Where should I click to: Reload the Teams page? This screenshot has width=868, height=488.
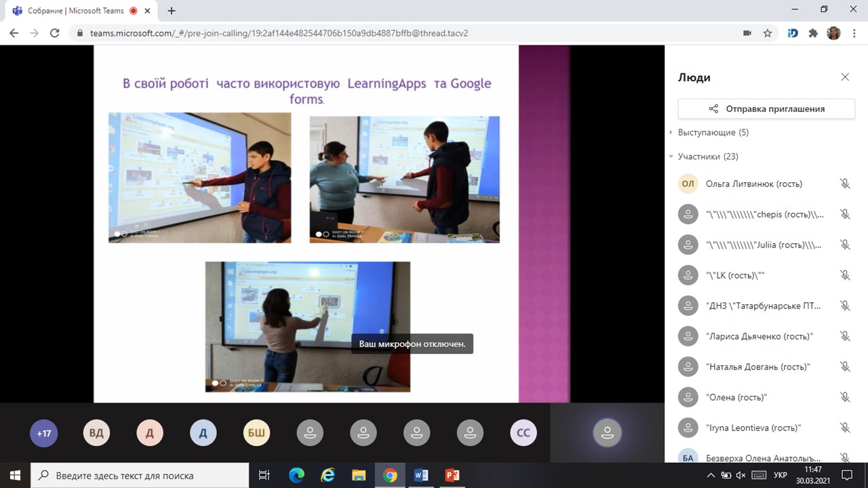(x=55, y=33)
